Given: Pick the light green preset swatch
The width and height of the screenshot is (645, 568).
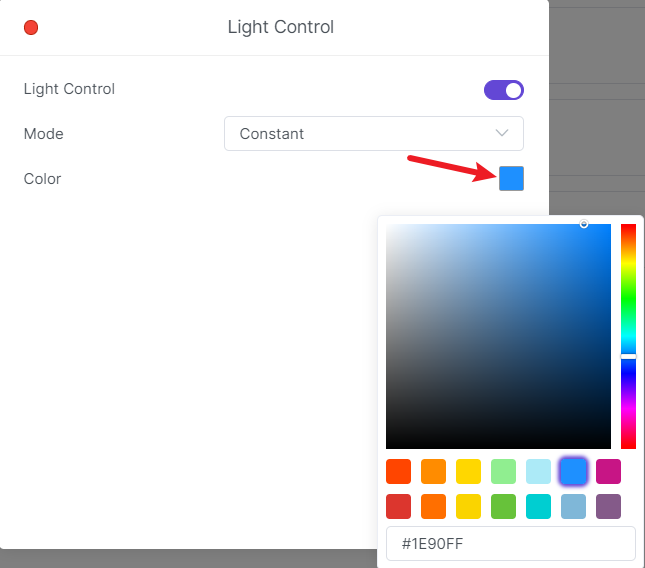Looking at the screenshot, I should (x=503, y=471).
